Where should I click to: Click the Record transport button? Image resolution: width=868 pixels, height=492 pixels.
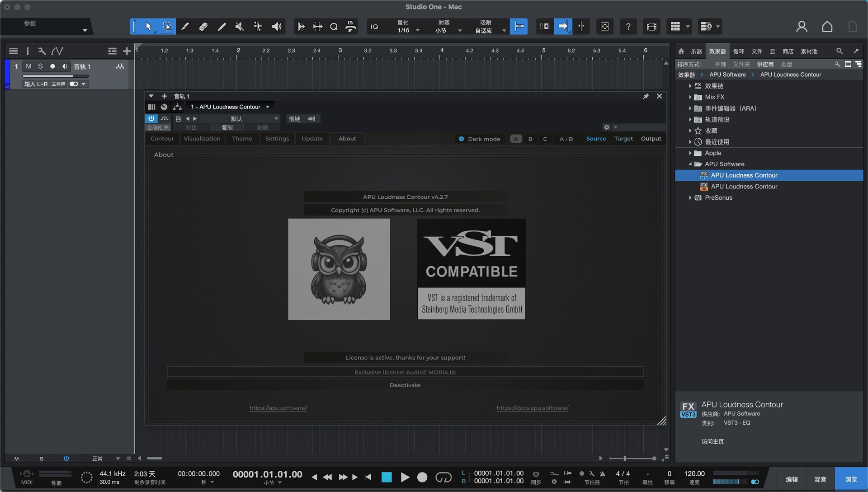(x=422, y=477)
